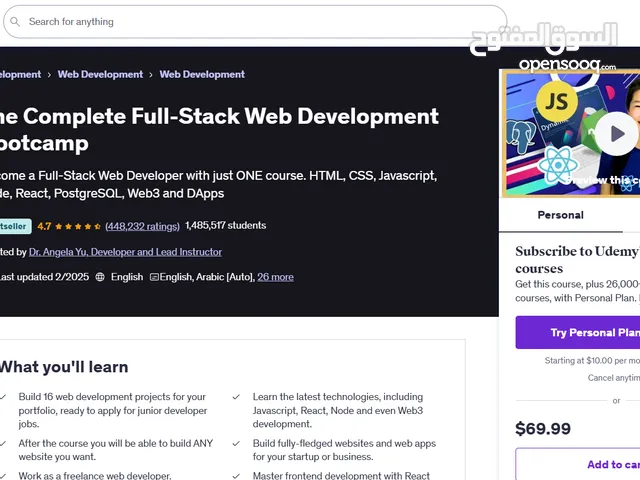
Task: Click the Cancel anytime text
Action: point(614,378)
